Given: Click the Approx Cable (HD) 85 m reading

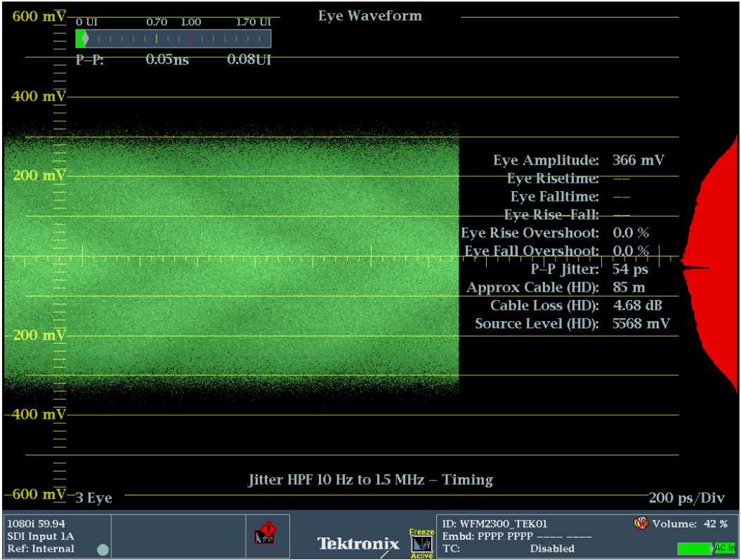Looking at the screenshot, I should click(x=556, y=287).
